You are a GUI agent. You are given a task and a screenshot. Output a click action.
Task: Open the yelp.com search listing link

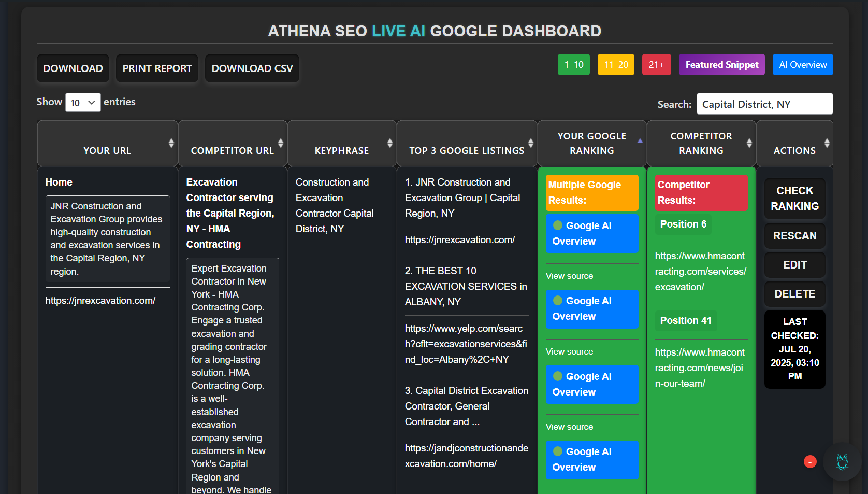(x=466, y=344)
